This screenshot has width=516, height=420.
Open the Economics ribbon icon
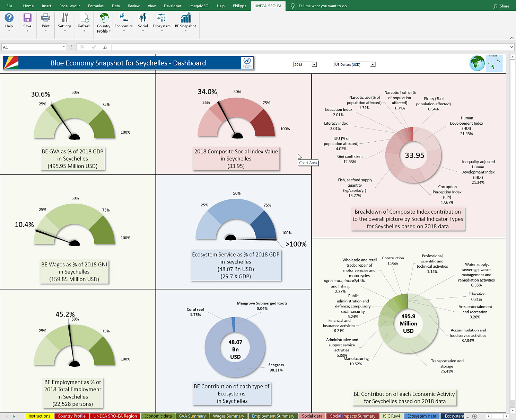pos(124,18)
